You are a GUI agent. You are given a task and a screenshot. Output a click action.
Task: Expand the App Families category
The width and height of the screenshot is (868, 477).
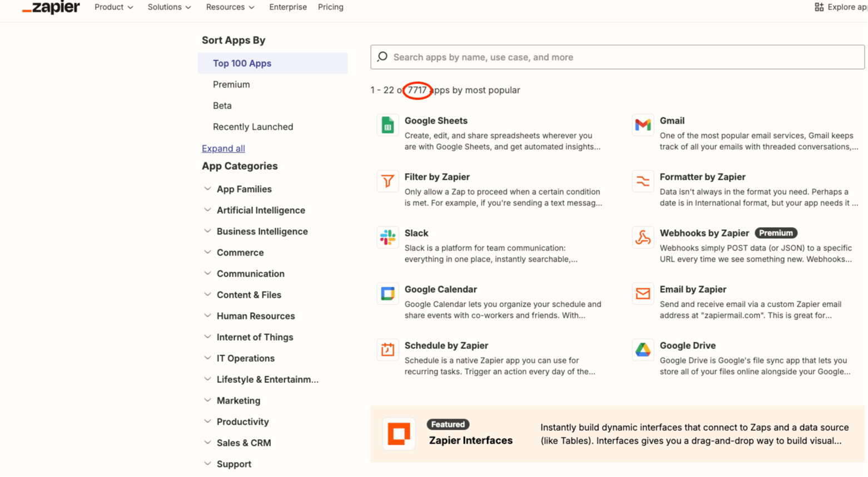point(237,189)
